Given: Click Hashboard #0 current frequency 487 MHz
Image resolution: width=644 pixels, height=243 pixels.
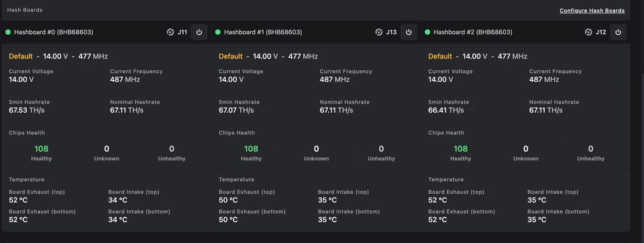Looking at the screenshot, I should [x=125, y=79].
